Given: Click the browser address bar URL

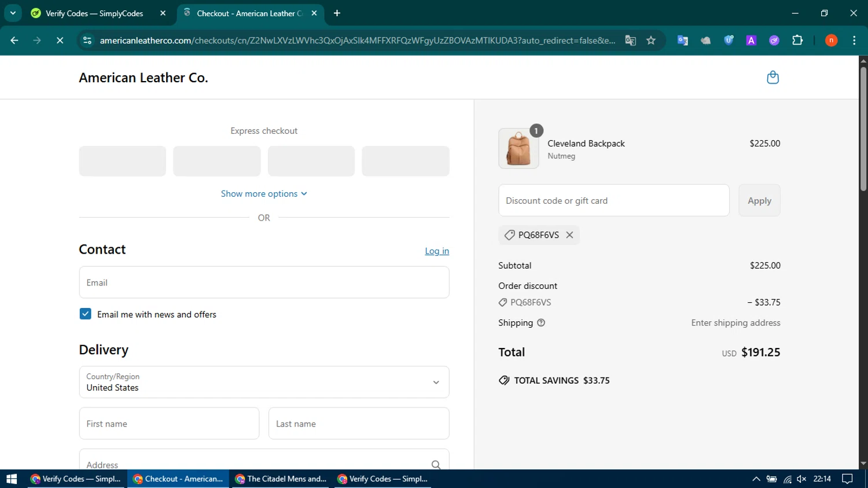Looking at the screenshot, I should point(357,41).
